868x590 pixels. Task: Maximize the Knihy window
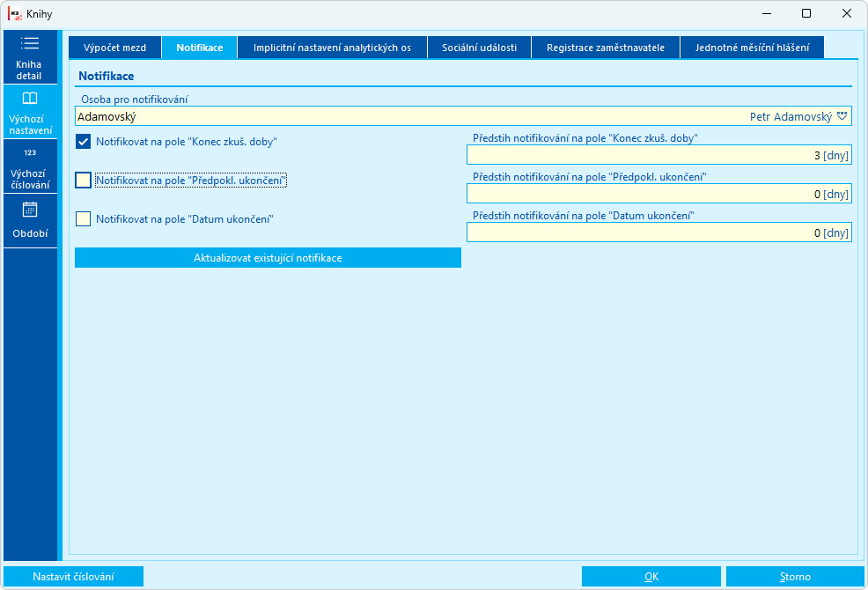806,13
